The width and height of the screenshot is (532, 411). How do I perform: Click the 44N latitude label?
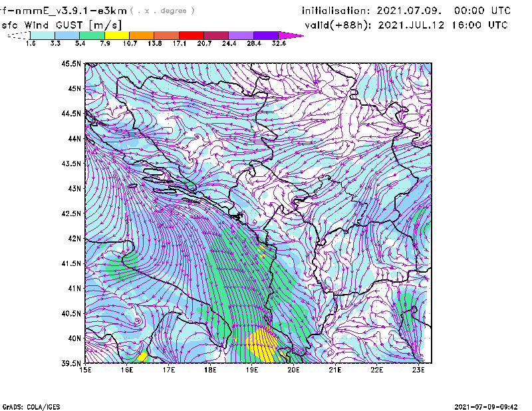tap(75, 138)
